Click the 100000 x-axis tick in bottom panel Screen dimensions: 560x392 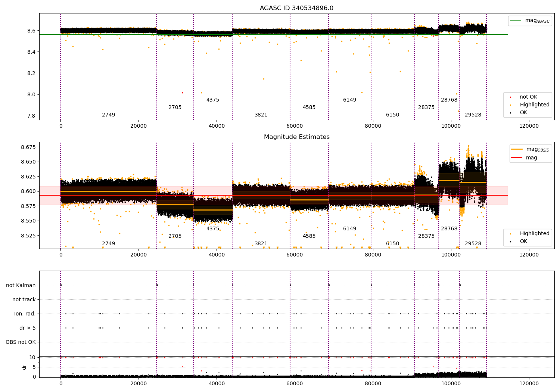tap(451, 384)
